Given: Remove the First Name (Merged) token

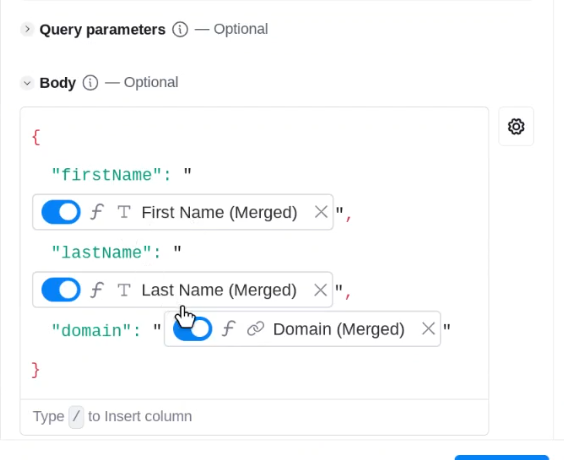Looking at the screenshot, I should pos(321,212).
